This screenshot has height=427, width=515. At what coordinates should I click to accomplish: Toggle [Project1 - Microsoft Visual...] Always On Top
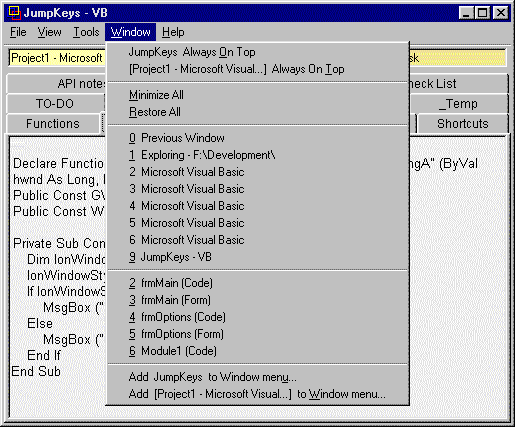click(x=258, y=69)
